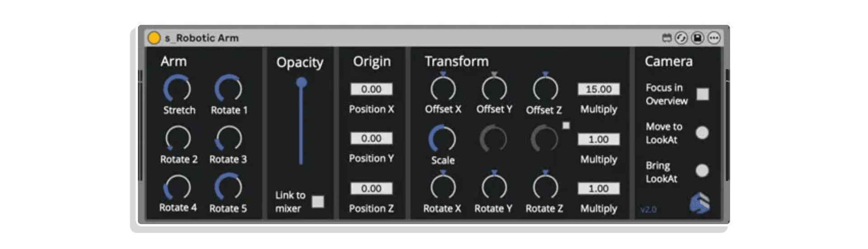Click the Scale row Multiply field showing 1.00
Viewport: 868px width, 249px height.
coord(599,139)
